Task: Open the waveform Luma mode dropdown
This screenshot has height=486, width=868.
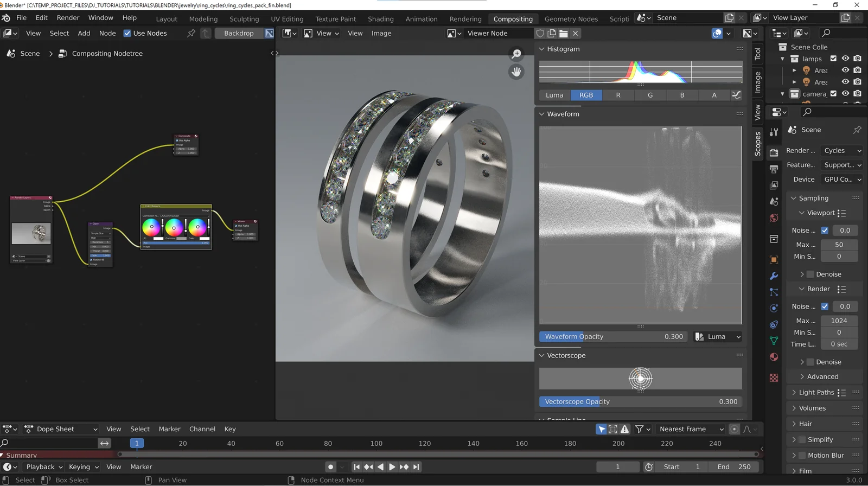Action: [x=718, y=337]
